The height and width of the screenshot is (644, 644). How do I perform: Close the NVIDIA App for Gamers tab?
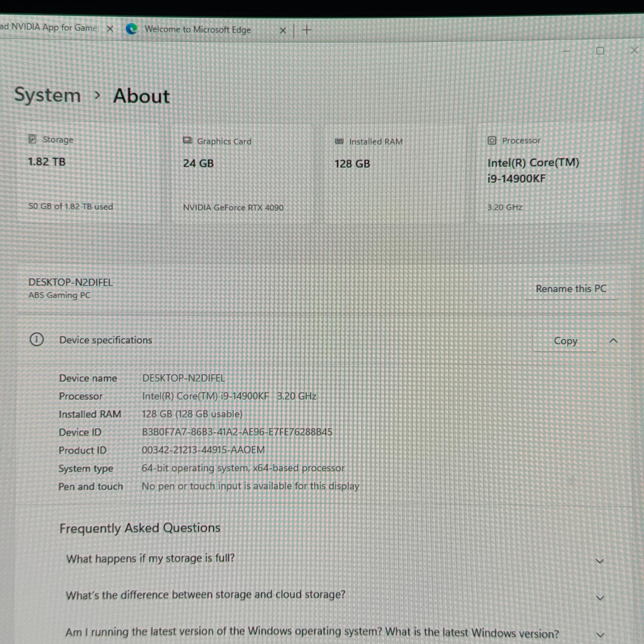coord(110,29)
